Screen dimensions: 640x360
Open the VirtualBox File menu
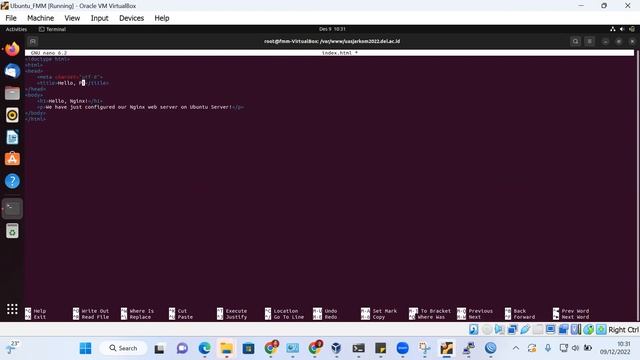(11, 18)
